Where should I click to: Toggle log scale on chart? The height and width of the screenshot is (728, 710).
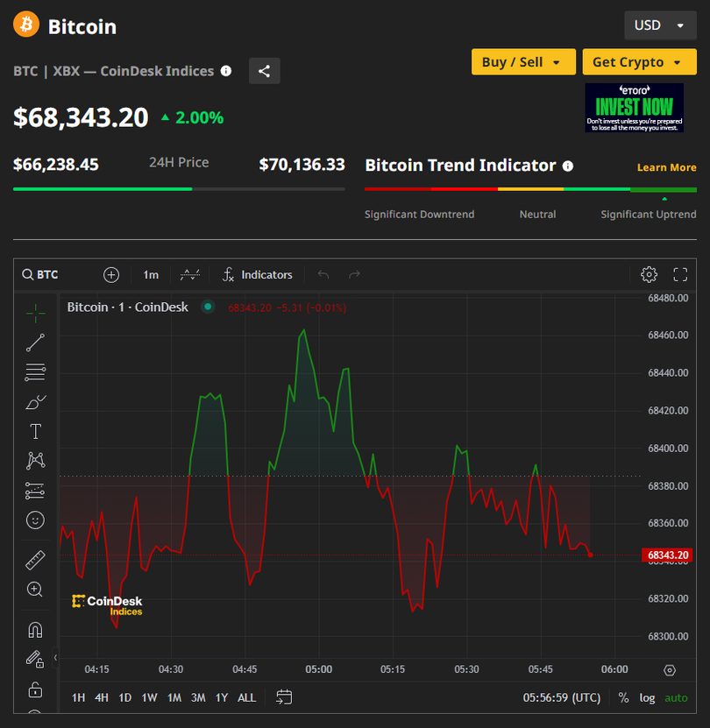click(x=647, y=697)
